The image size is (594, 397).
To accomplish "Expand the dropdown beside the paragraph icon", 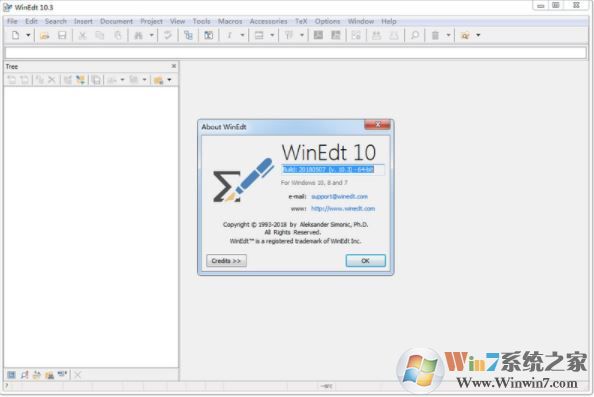I will pyautogui.click(x=302, y=35).
